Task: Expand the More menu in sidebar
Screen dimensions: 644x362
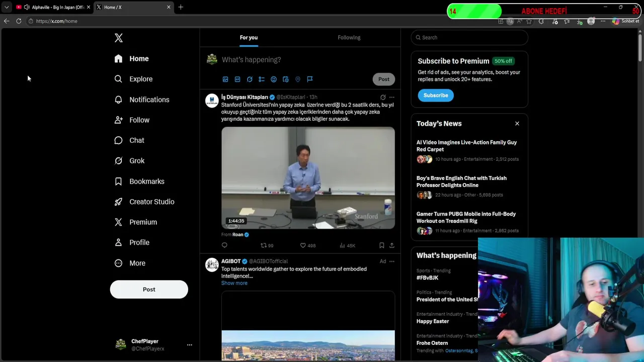Action: [130, 263]
